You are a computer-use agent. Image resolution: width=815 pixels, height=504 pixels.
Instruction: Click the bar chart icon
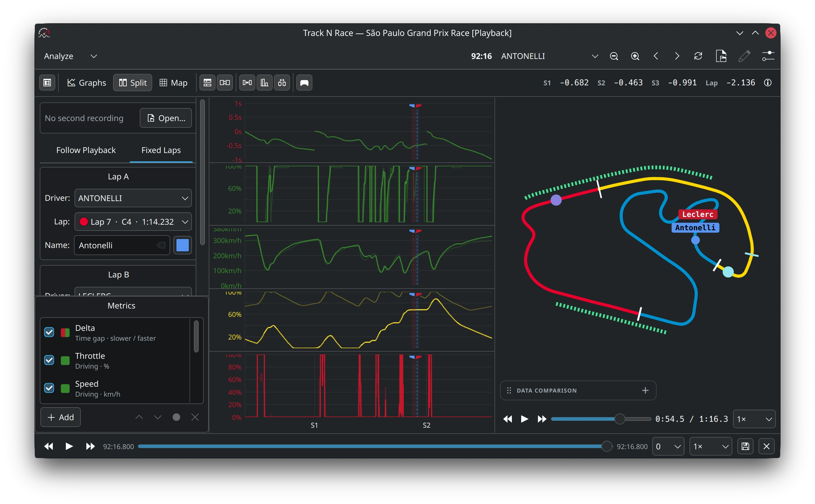[265, 83]
